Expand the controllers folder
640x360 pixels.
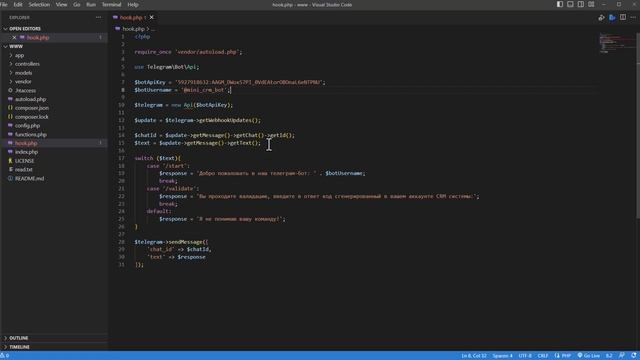tap(27, 64)
